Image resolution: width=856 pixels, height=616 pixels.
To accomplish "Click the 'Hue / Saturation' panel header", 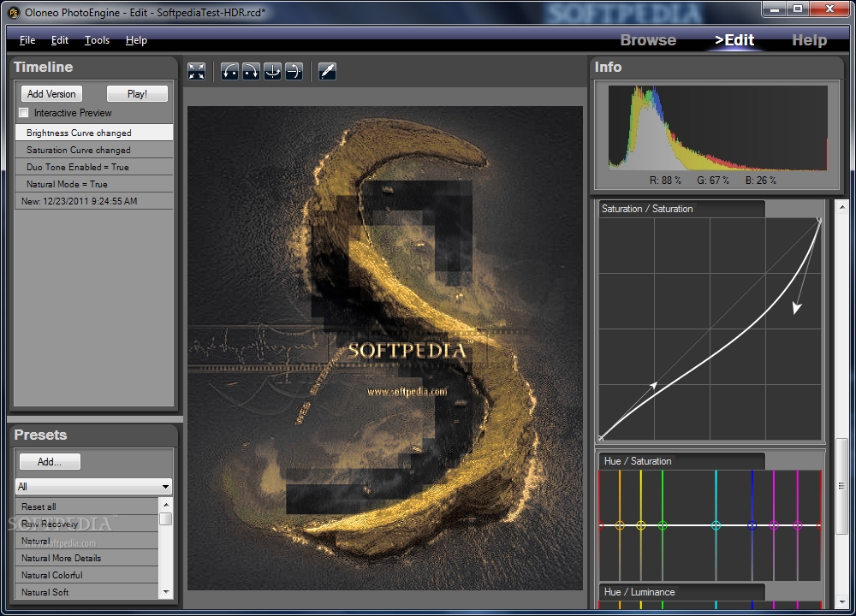I will coord(682,461).
